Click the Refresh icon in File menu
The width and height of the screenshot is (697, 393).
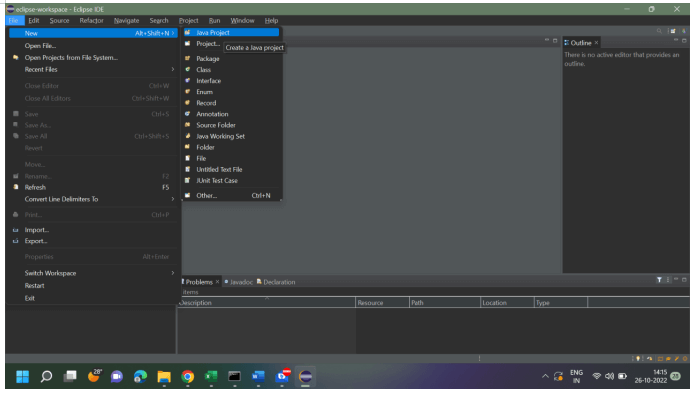[16, 187]
